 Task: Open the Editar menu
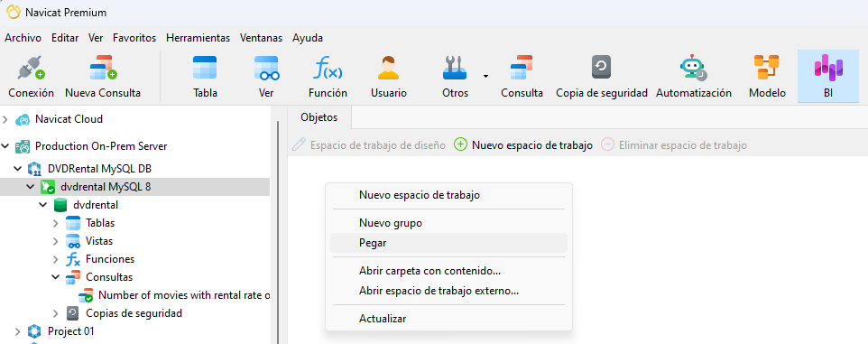pos(65,38)
